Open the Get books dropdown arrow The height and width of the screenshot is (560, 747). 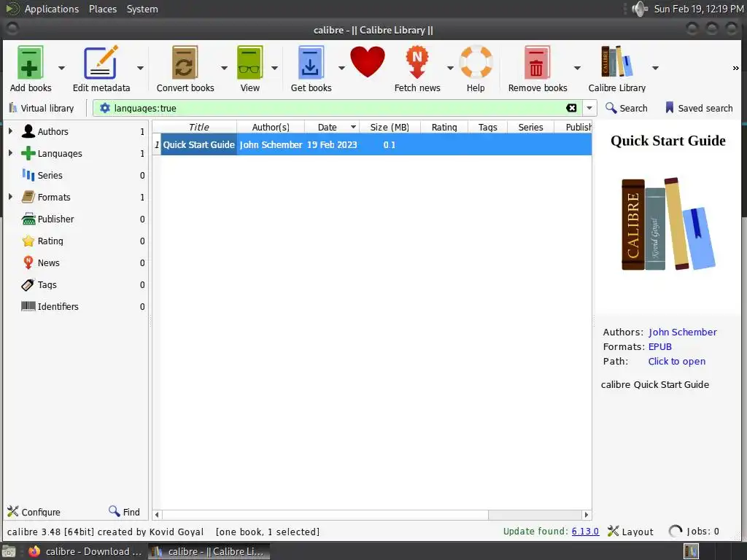tap(341, 68)
